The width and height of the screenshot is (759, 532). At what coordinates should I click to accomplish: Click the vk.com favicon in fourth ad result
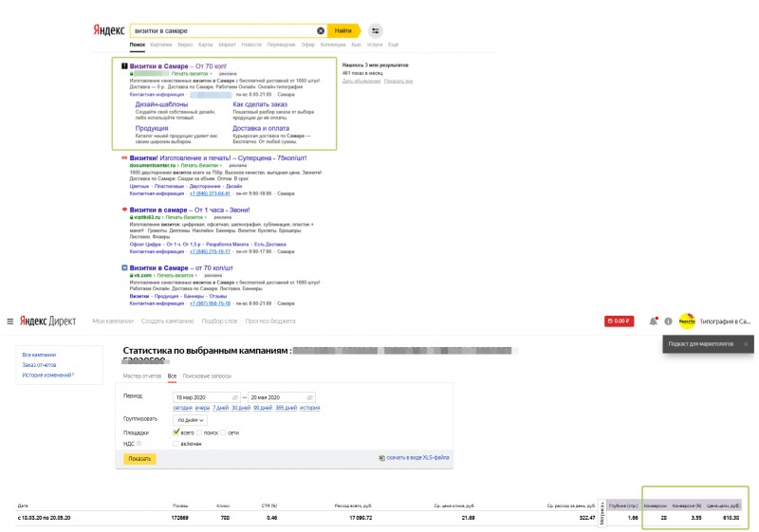coord(124,267)
